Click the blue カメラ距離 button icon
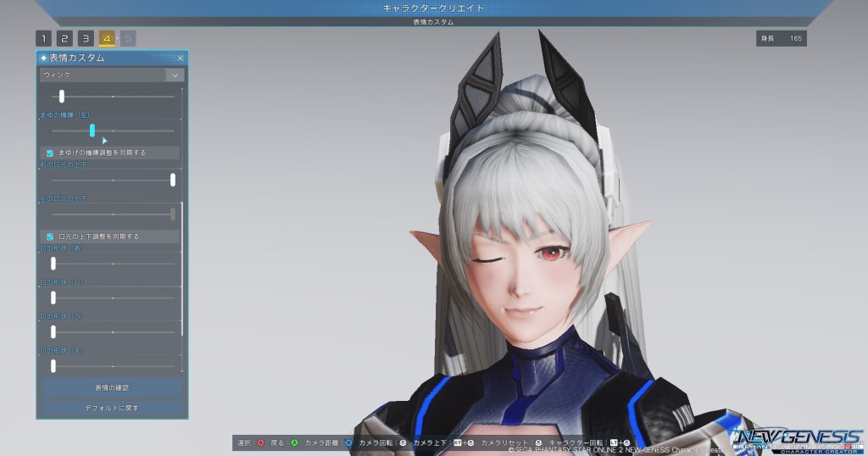Screen dimensions: 868x456 point(348,442)
